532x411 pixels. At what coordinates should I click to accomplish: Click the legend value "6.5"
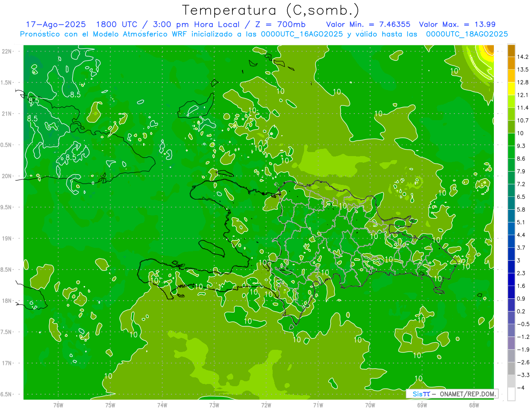pos(521,197)
